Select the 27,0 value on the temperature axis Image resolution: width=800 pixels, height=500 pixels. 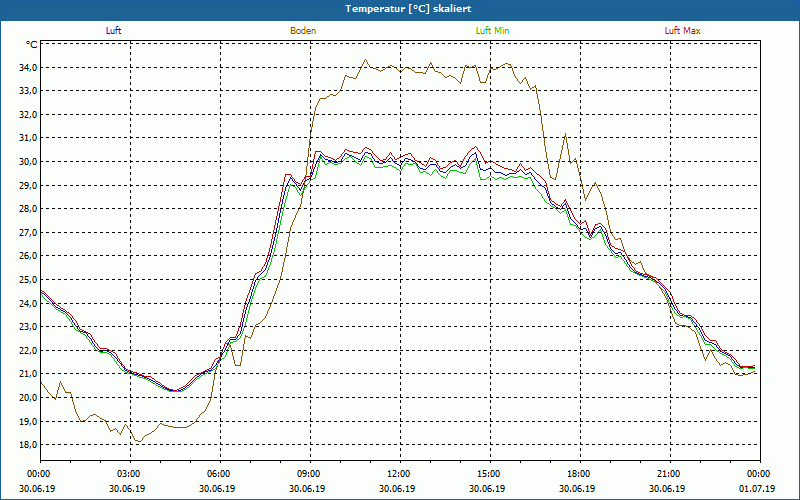(28, 233)
